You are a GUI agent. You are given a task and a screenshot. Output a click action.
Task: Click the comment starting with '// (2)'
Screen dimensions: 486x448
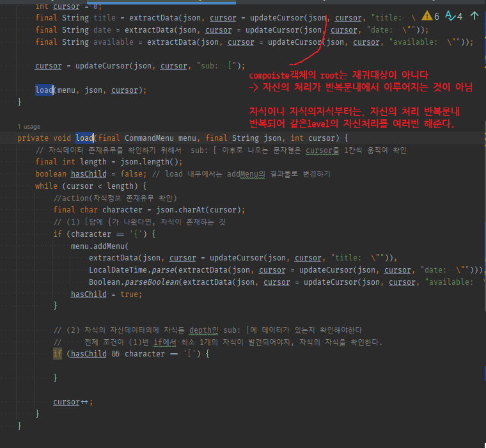tap(207, 330)
